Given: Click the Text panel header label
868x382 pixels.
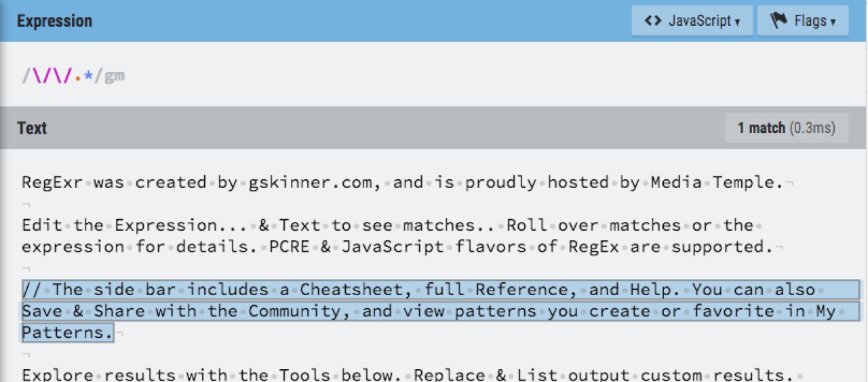Looking at the screenshot, I should 32,128.
